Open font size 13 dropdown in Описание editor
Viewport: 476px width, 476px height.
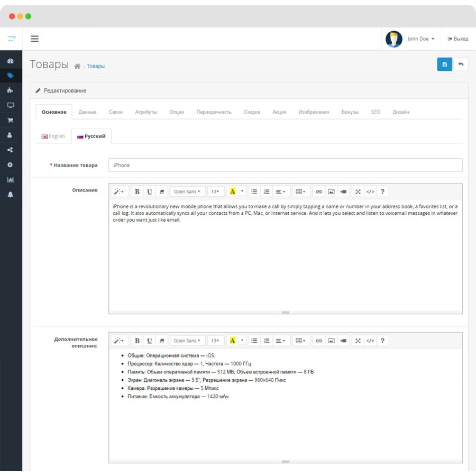(x=215, y=191)
